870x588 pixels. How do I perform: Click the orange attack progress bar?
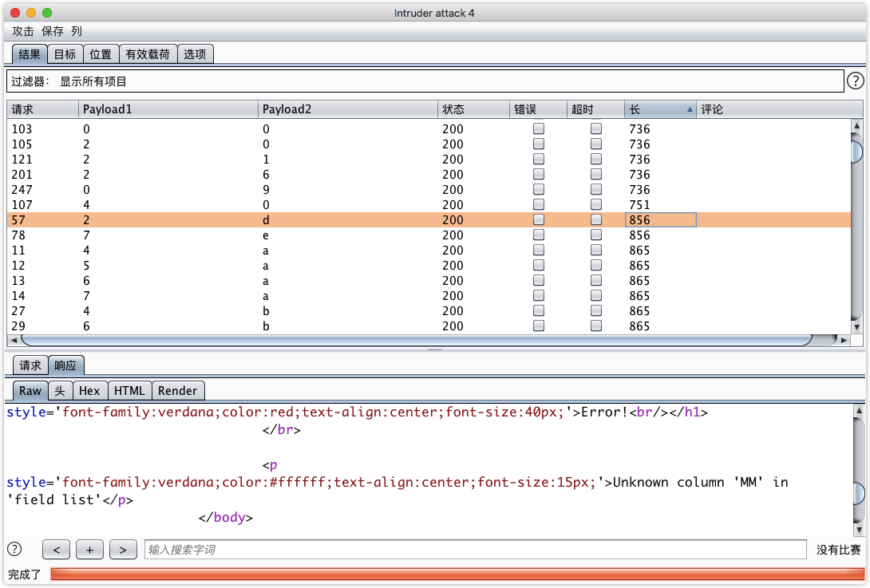point(457,574)
